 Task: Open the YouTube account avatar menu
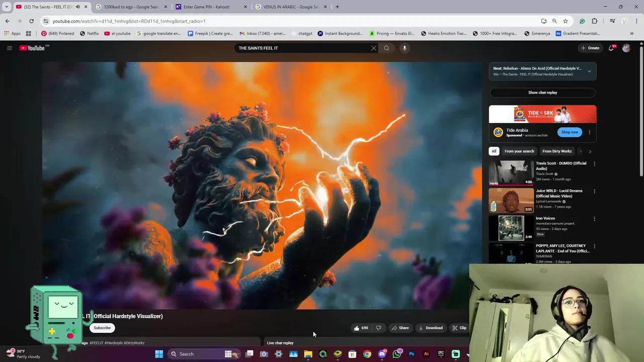click(x=626, y=48)
